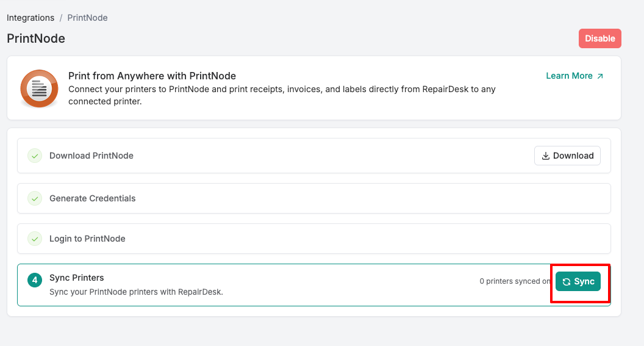Select the Sync Printers step heading
Screen dimensions: 644x346
76,278
